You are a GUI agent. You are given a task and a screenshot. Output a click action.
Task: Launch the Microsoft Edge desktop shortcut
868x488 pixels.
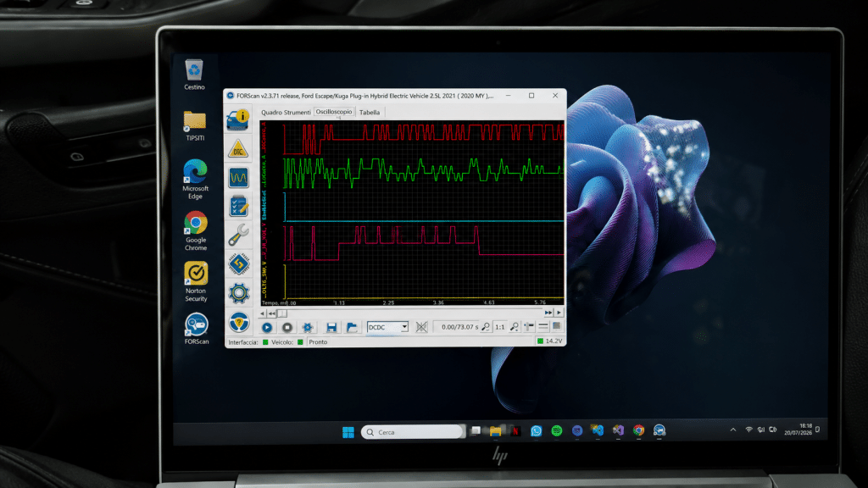tap(195, 179)
